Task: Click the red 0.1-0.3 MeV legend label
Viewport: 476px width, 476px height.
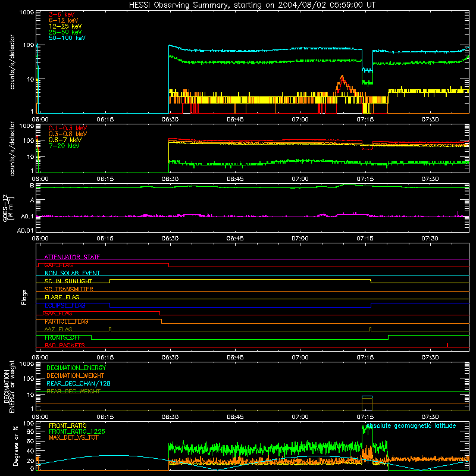Action: (68, 128)
